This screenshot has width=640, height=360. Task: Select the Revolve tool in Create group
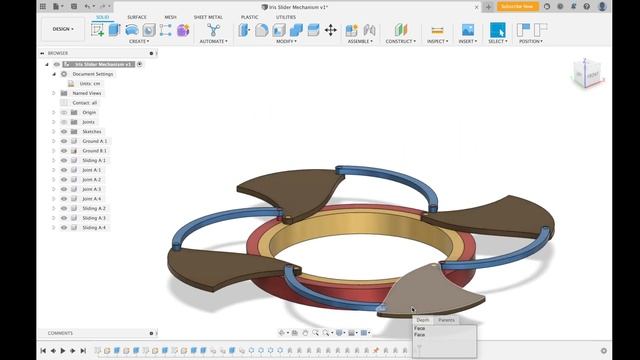[x=131, y=30]
